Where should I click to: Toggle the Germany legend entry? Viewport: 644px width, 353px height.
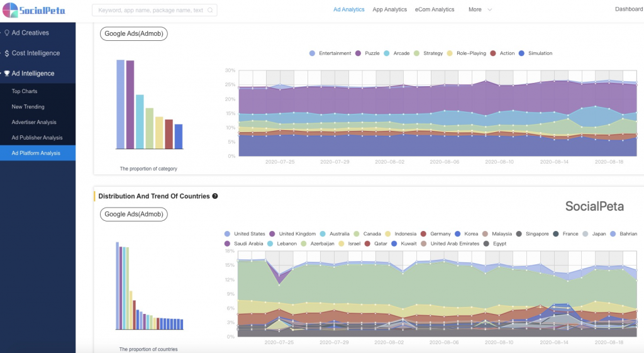pos(436,234)
